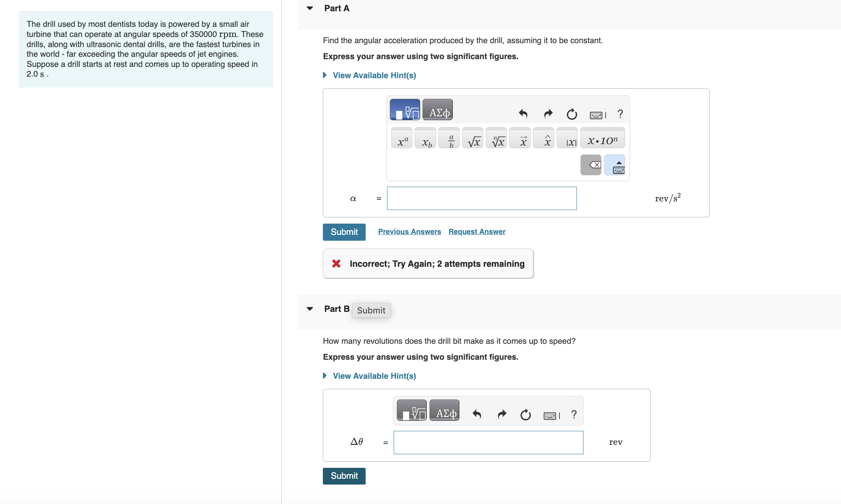Screen dimensions: 841x504
Task: Click the alpha answer input field
Action: [x=482, y=199]
